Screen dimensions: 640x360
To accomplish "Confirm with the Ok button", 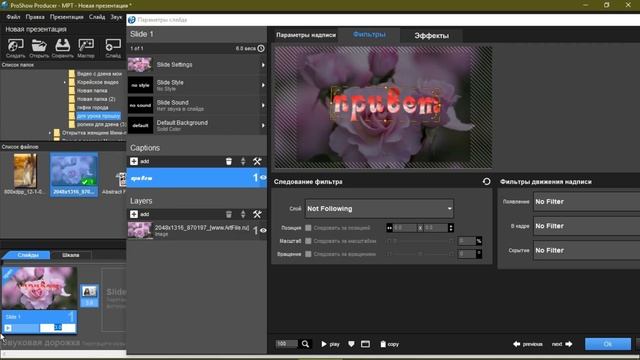I will click(608, 344).
